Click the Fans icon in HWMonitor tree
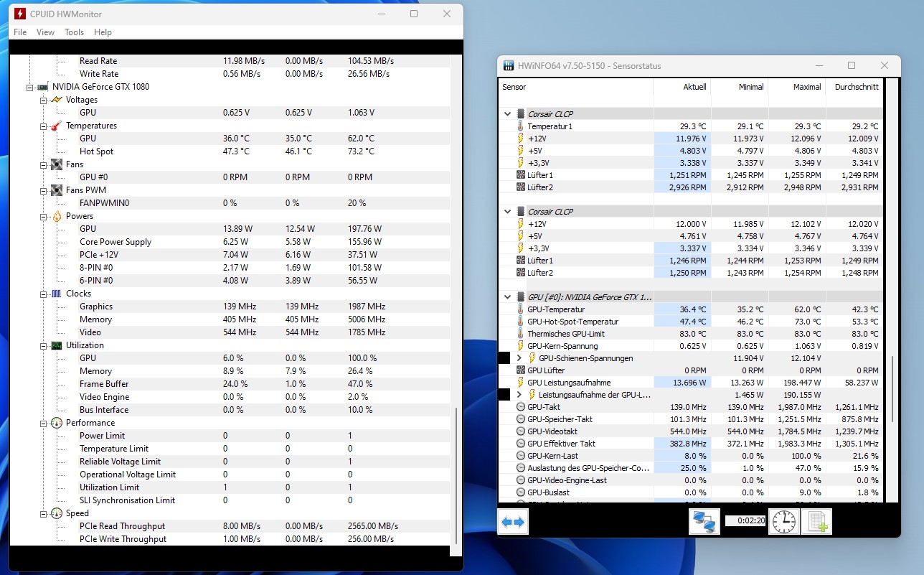This screenshot has width=924, height=575. pos(57,164)
